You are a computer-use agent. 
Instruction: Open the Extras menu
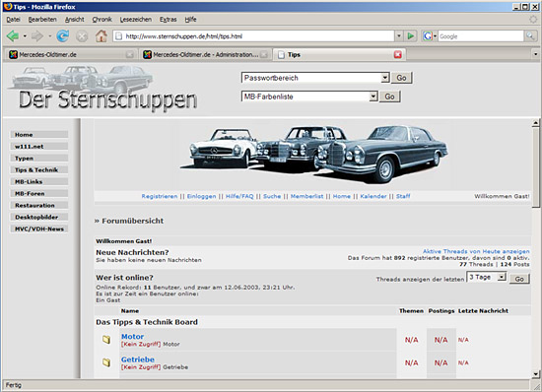click(x=168, y=20)
